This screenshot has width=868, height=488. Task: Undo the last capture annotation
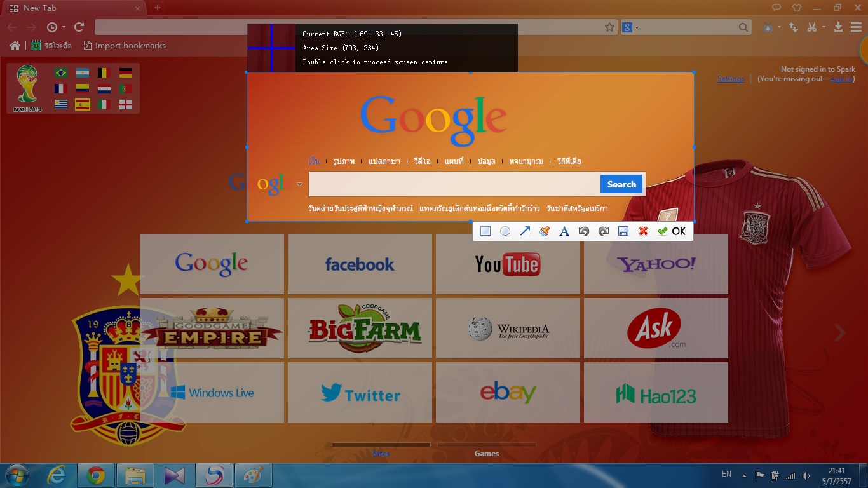click(x=583, y=231)
